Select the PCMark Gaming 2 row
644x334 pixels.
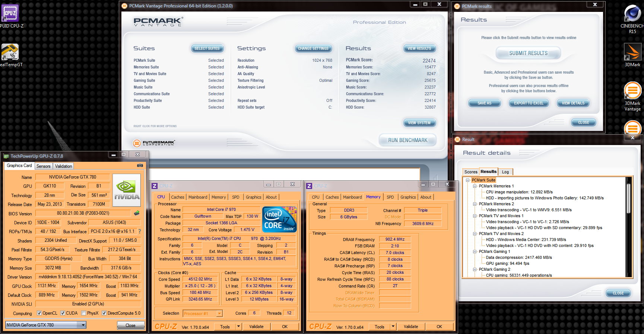click(495, 269)
